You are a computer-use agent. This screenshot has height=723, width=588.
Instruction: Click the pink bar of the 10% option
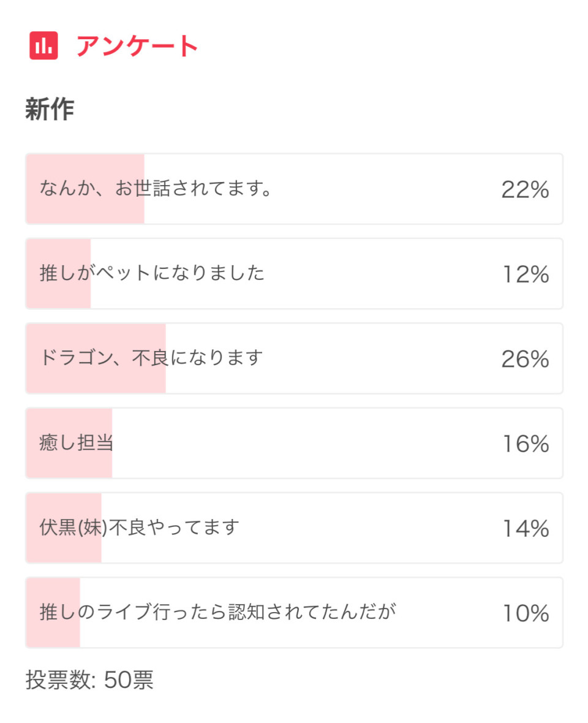[53, 612]
